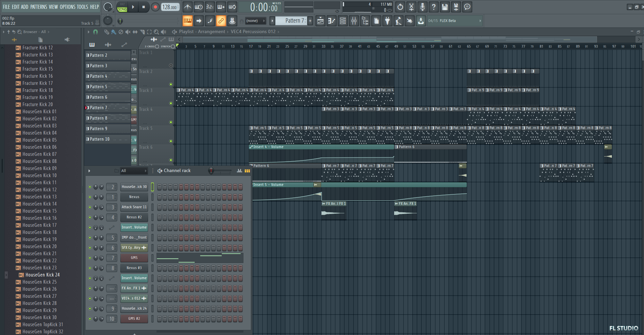
Task: Mute the Attack Snare 11 channel LED
Action: click(90, 207)
